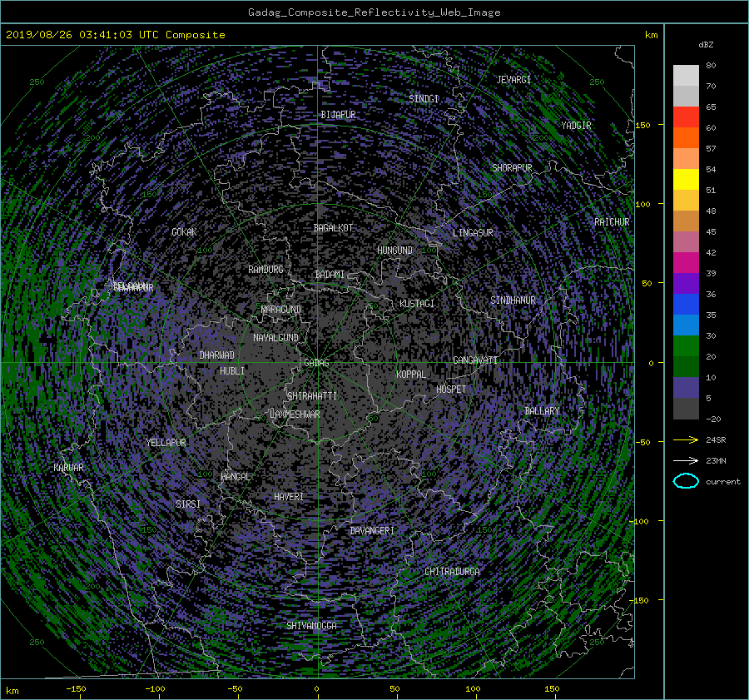Click the SINDGI city label
749x700 pixels.
click(x=424, y=99)
